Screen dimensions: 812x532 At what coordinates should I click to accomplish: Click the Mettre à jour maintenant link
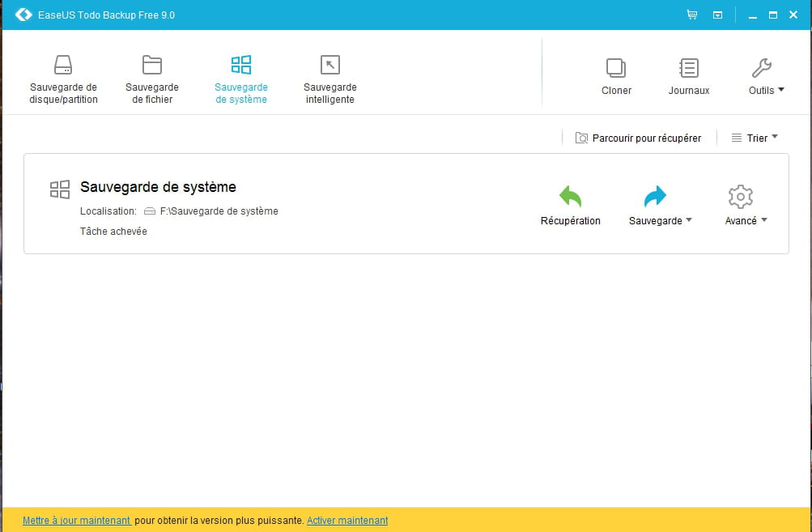(x=77, y=520)
